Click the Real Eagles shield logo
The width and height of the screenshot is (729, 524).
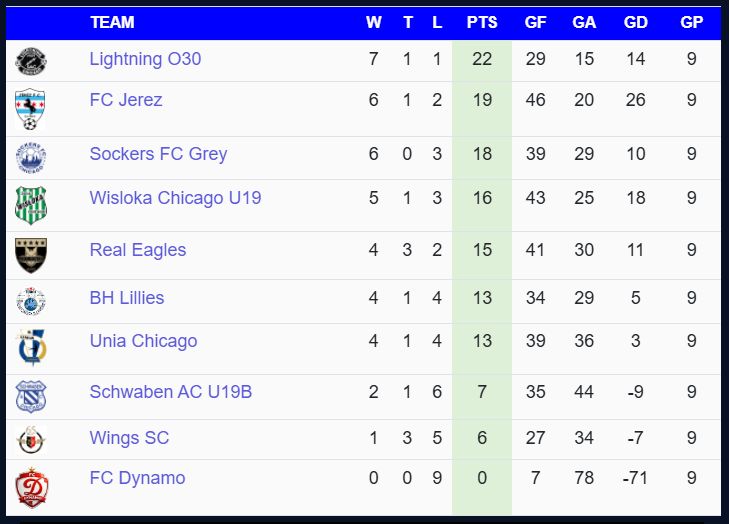[x=30, y=254]
